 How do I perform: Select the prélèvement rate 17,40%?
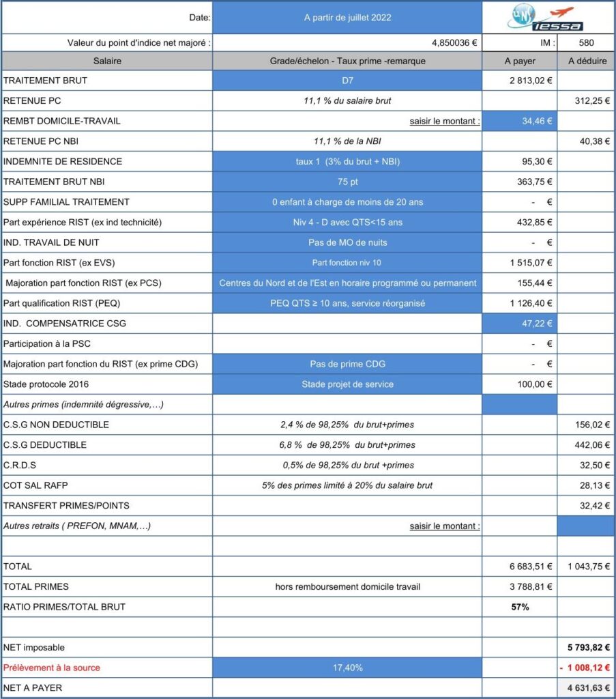[x=347, y=668]
